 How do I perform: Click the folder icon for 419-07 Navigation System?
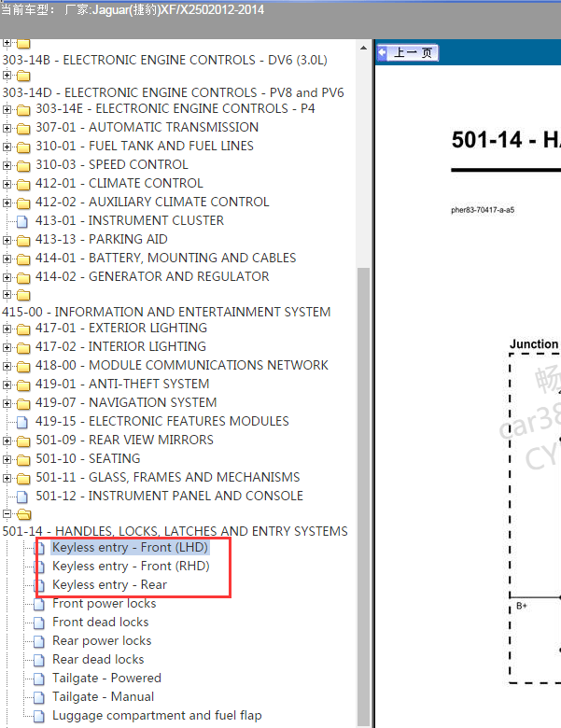click(x=23, y=403)
